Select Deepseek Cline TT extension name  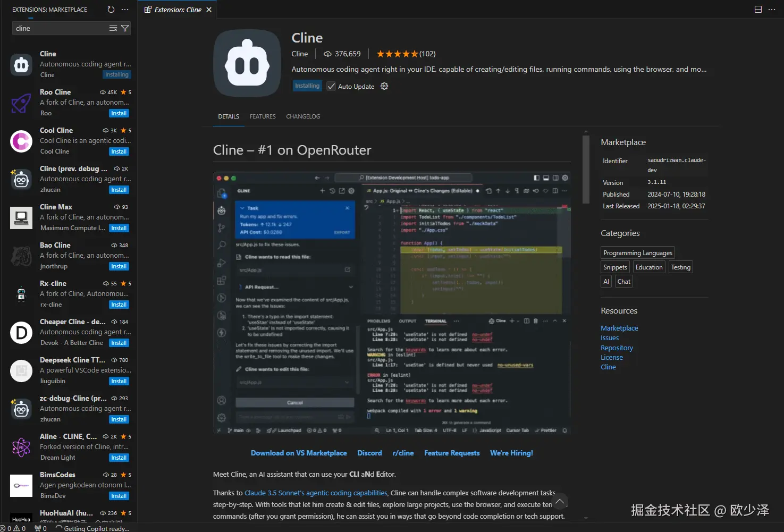(x=73, y=360)
